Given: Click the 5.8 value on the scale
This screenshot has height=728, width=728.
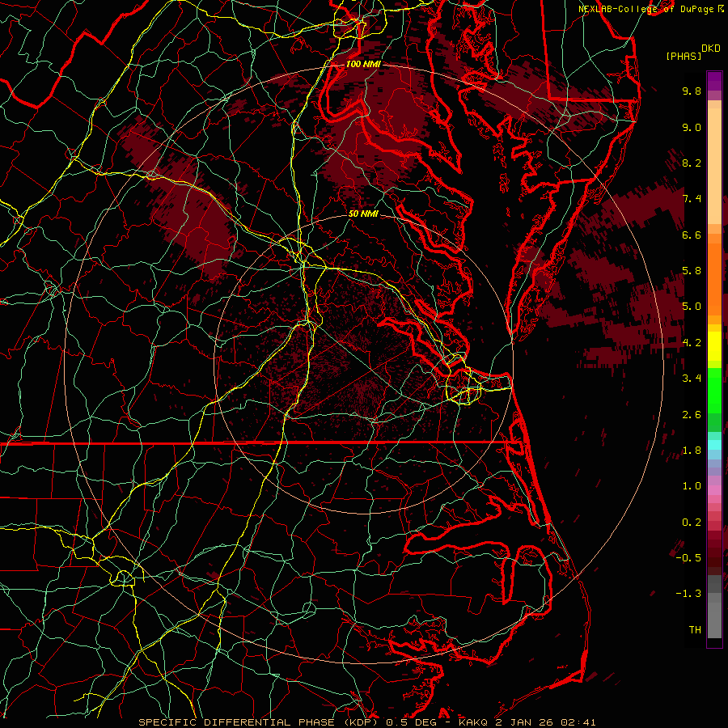Looking at the screenshot, I should [692, 271].
